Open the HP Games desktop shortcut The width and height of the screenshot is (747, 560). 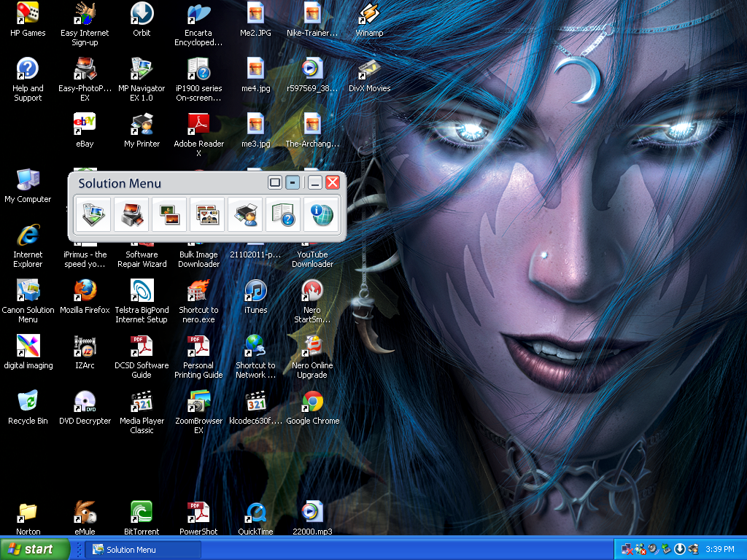[x=28, y=19]
